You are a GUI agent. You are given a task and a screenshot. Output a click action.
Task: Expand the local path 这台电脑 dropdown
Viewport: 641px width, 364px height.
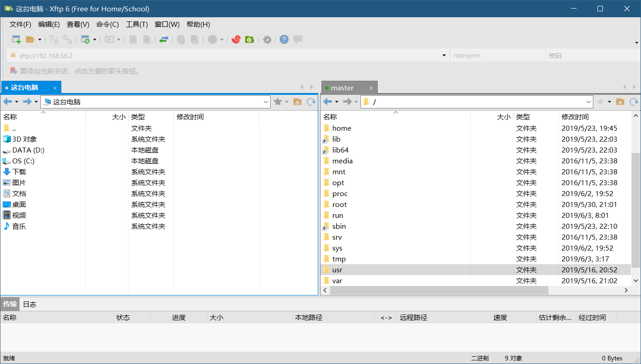tap(266, 102)
